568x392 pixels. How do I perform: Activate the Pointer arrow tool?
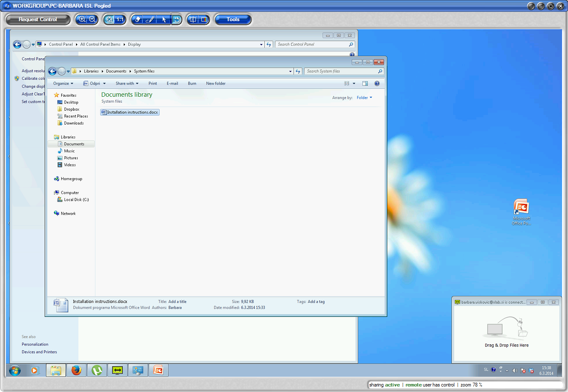click(164, 19)
